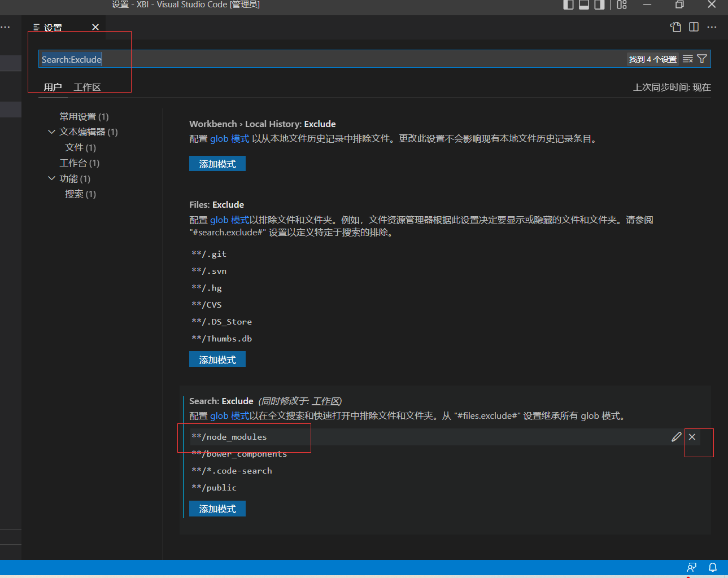
Task: Click the pencil edit icon for **/node_modules
Action: point(676,437)
